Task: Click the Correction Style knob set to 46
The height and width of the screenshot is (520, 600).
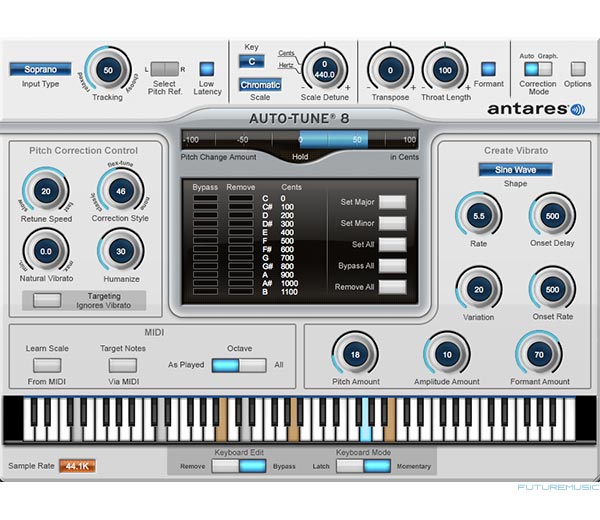Action: [121, 191]
